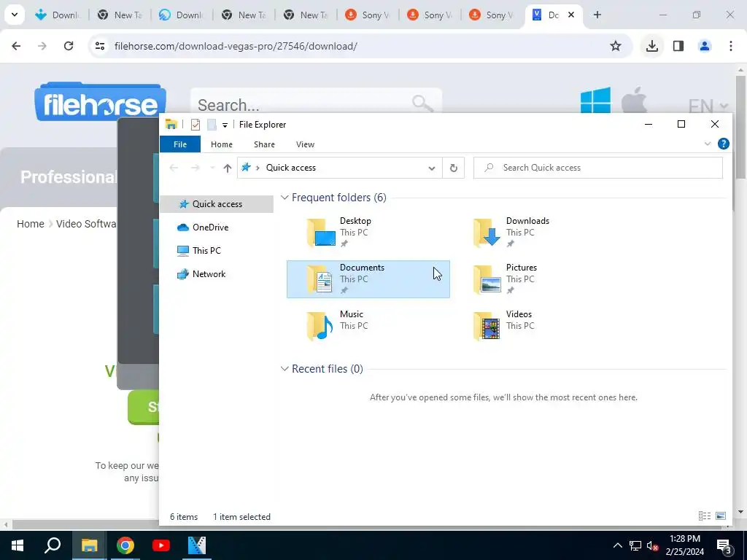Open the Home ribbon tab
Screen dimensions: 747x560
222,144
